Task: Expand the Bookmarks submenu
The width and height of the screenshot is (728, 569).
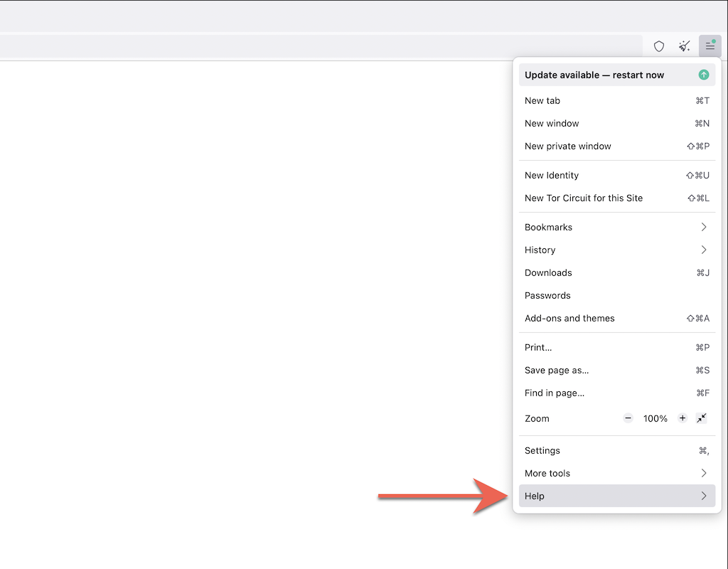Action: (x=616, y=227)
